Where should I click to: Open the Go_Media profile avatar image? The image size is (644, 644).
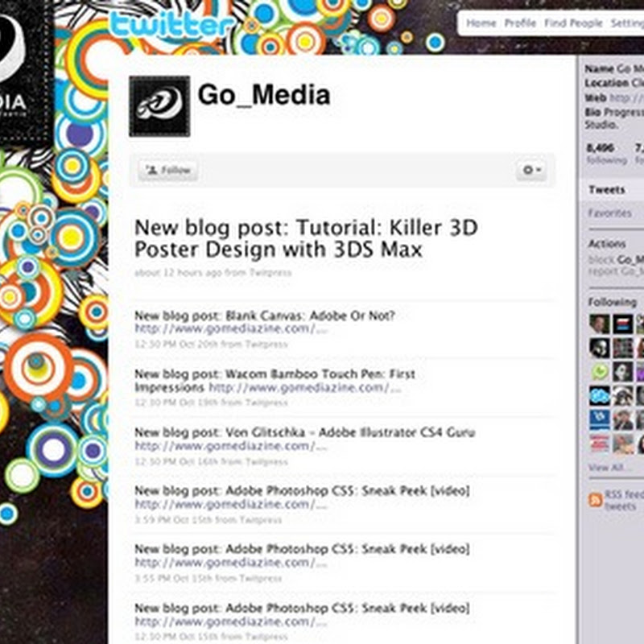click(x=159, y=106)
